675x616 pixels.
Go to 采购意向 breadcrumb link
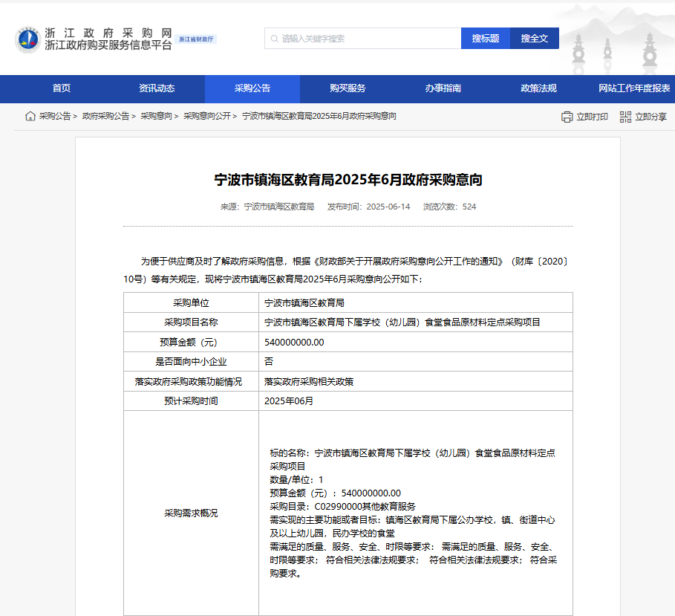tap(156, 117)
